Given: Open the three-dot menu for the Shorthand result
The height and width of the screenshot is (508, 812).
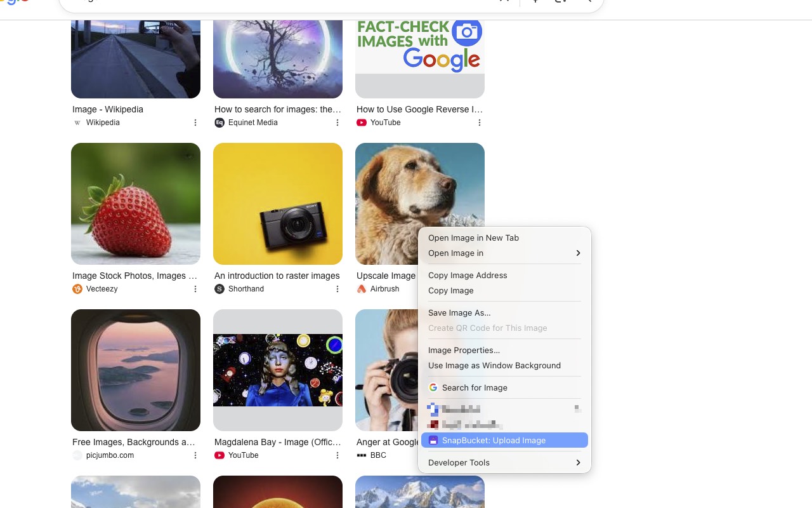Looking at the screenshot, I should pos(337,289).
